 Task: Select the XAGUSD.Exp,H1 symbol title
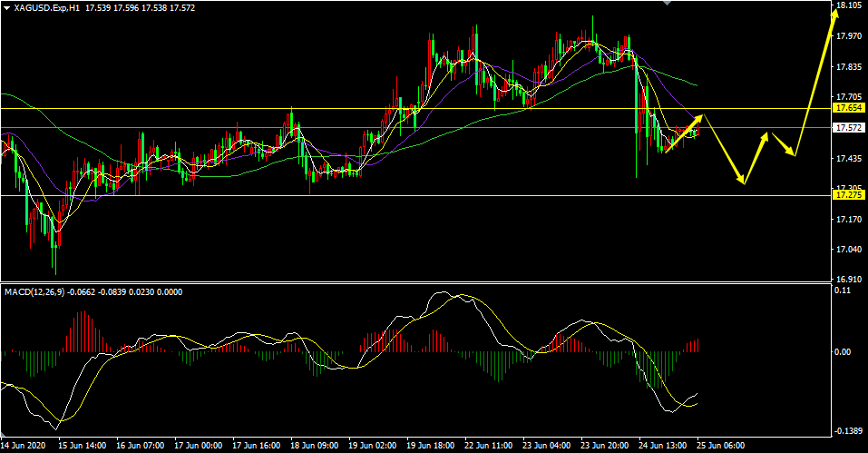(x=47, y=8)
